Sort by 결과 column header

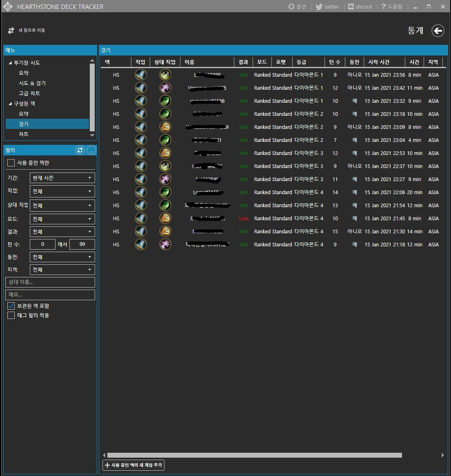pos(243,62)
